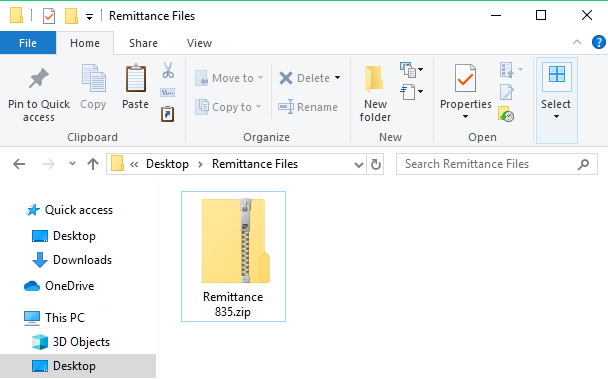
Task: Open the Recent locations dropdown arrow
Action: pyautogui.click(x=72, y=163)
